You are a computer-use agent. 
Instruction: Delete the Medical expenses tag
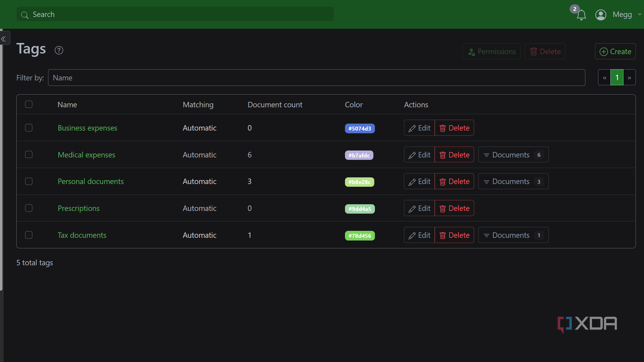pyautogui.click(x=454, y=155)
